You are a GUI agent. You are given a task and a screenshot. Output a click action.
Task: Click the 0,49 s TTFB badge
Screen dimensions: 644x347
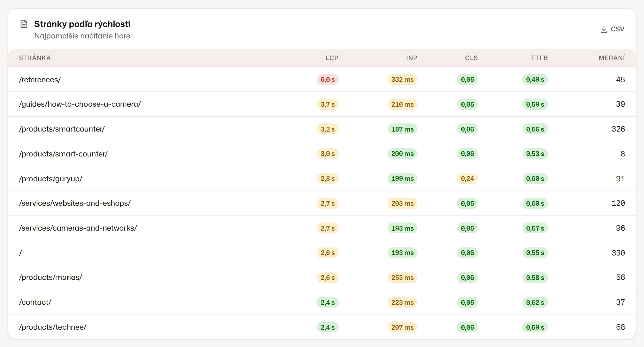click(x=535, y=80)
